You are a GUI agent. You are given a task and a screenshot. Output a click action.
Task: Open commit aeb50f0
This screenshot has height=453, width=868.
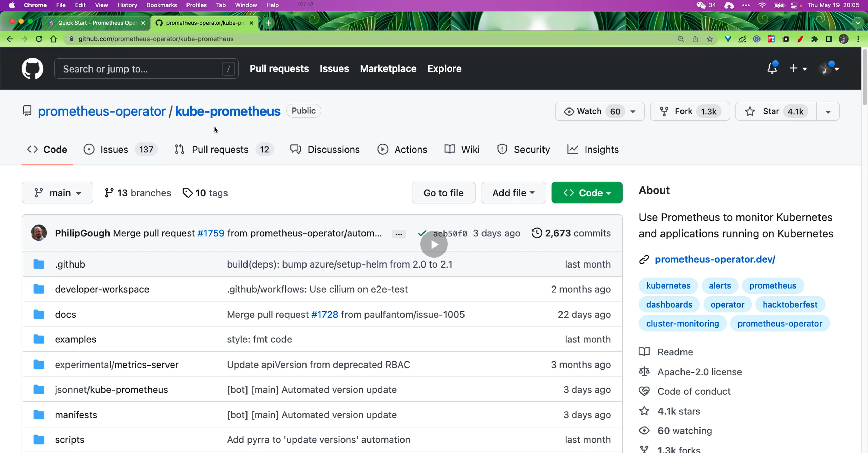(x=450, y=233)
